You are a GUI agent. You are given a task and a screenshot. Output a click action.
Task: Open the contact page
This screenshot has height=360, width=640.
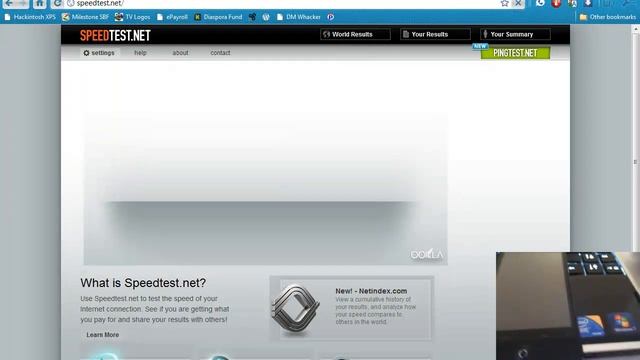220,53
